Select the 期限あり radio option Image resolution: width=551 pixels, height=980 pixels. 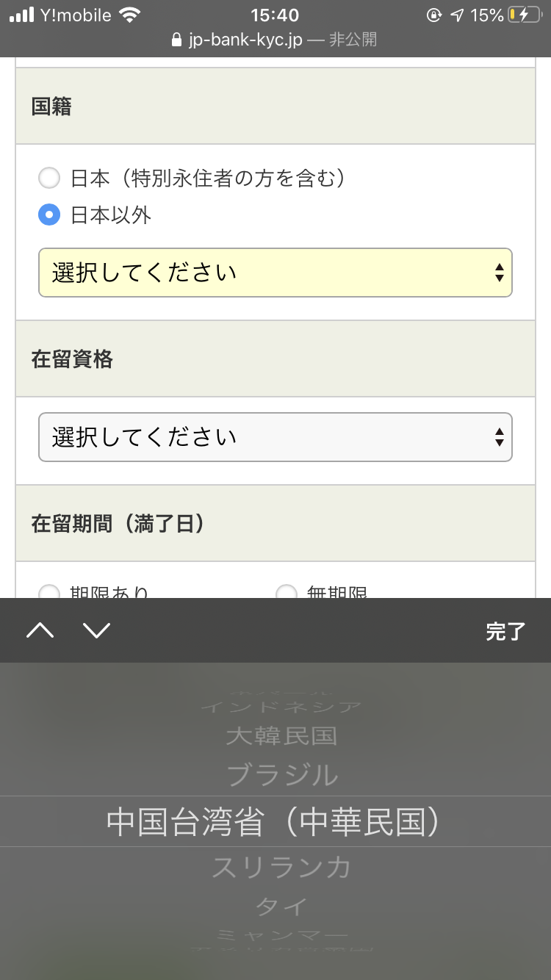(x=49, y=591)
